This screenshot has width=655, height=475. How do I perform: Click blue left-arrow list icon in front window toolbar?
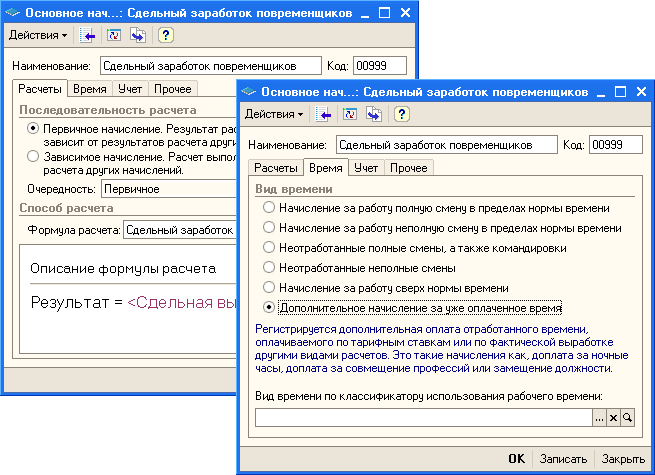click(323, 114)
